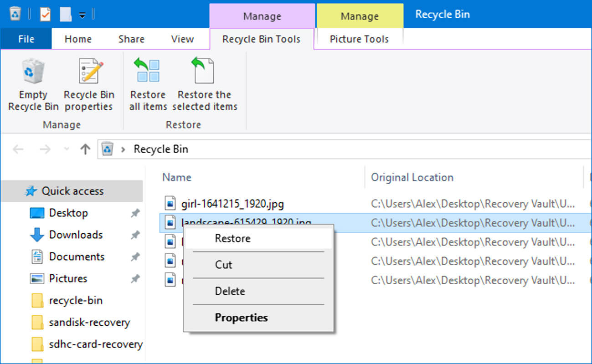This screenshot has width=592, height=364.
Task: Open Customize Quick Access Toolbar dropdown
Action: tap(82, 15)
